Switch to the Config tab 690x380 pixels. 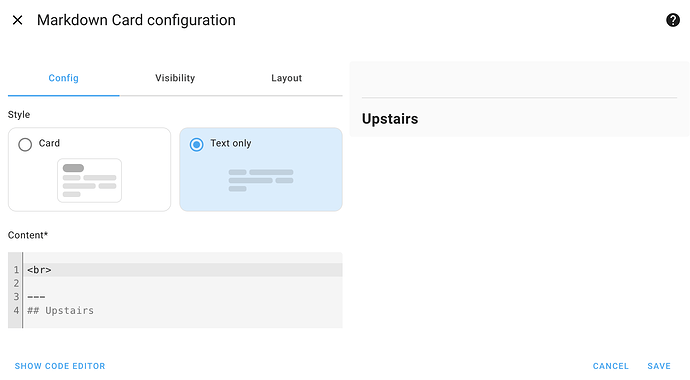(63, 78)
